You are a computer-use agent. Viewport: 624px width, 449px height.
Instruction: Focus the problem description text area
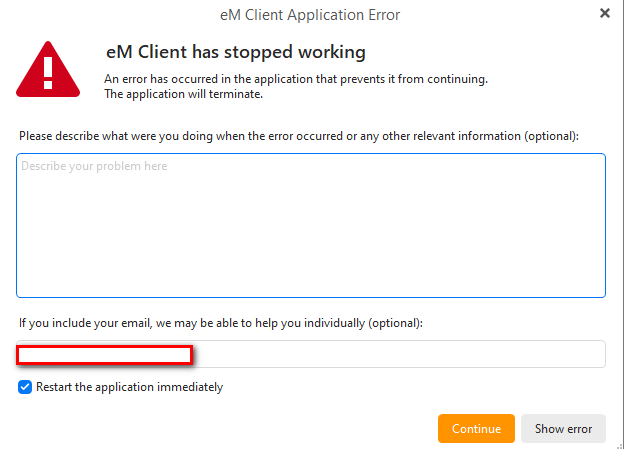click(311, 225)
